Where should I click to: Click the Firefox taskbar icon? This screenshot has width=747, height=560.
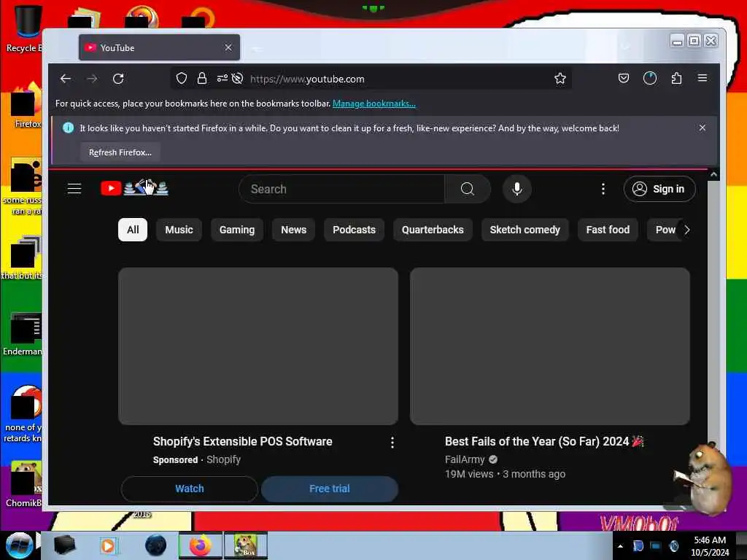tap(201, 545)
